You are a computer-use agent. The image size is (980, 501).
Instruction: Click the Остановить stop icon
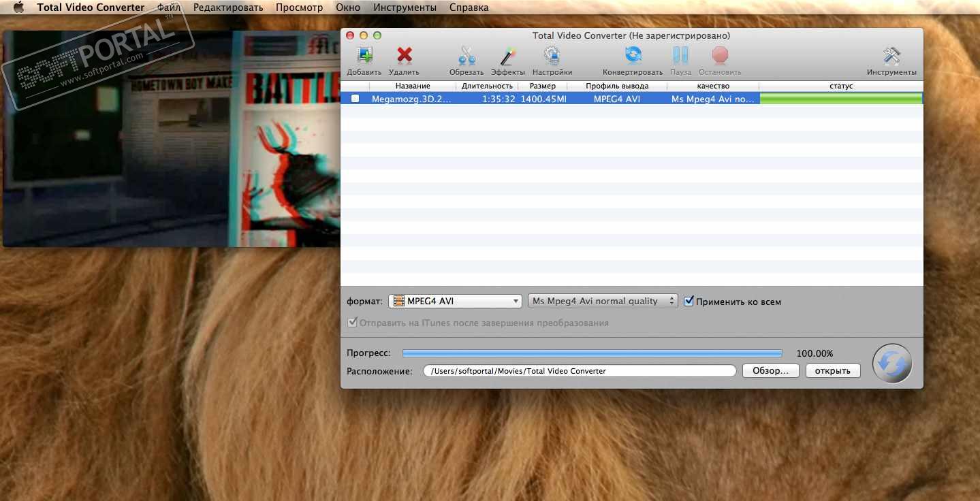click(720, 55)
